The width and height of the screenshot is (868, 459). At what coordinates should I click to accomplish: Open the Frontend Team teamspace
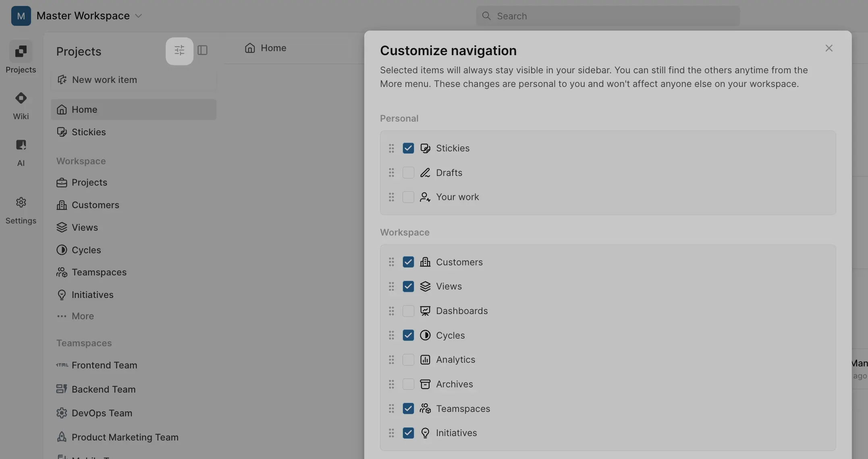(x=104, y=365)
